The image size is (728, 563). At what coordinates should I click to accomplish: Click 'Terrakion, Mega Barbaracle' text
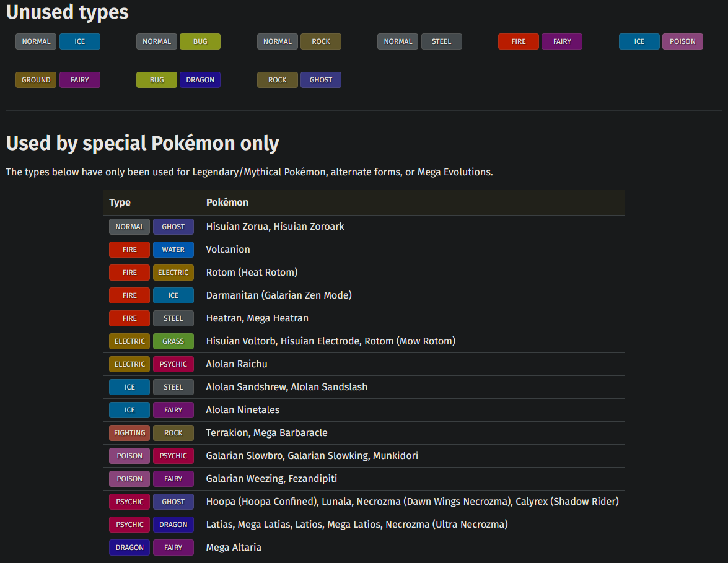(x=266, y=432)
